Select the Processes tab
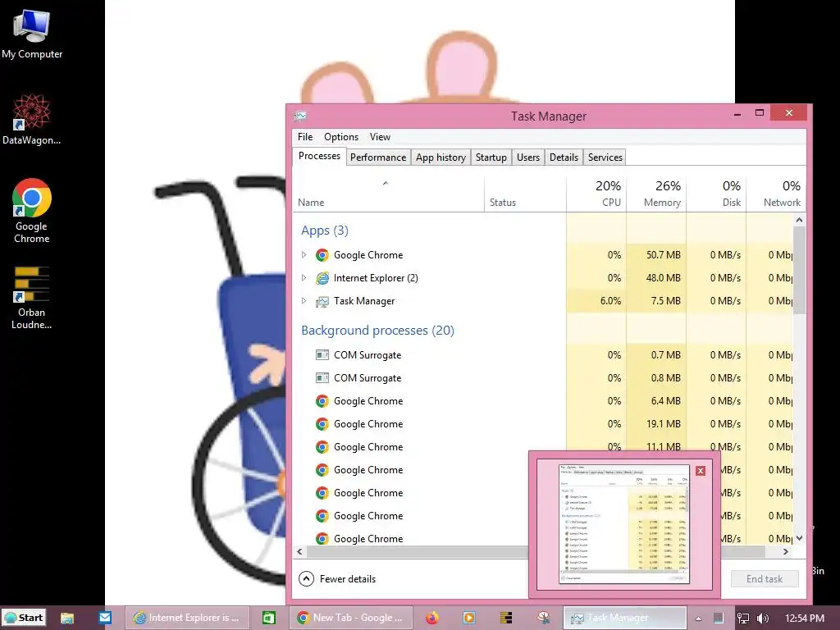The width and height of the screenshot is (840, 630). (319, 156)
